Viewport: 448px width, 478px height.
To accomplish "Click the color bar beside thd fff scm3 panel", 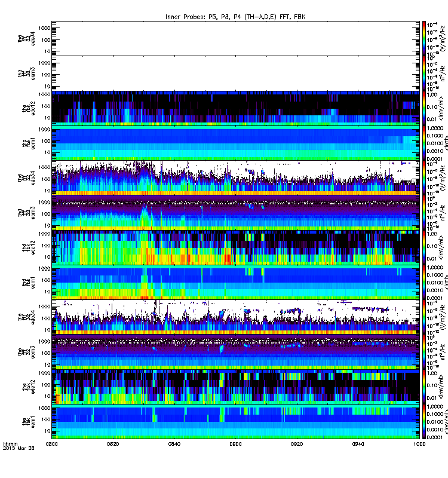I will click(424, 213).
